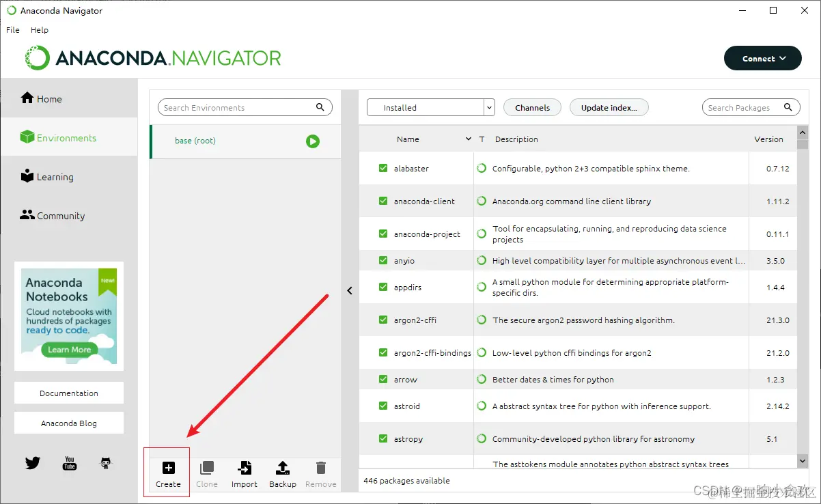Toggle the alabaster package checkbox
Screen dimensions: 821x504
[383, 168]
